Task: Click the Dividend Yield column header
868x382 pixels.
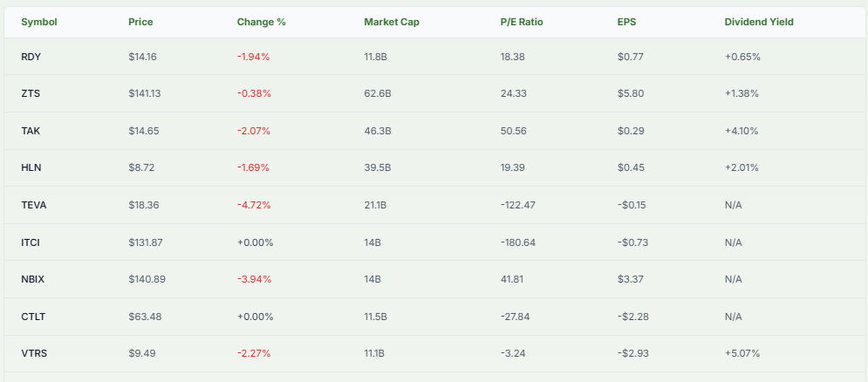Action: [759, 22]
